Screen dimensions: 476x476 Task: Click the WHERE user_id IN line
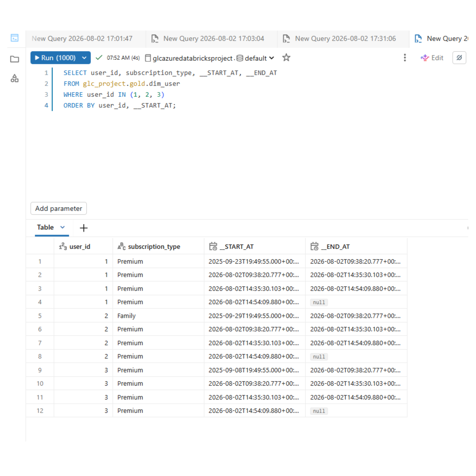(x=114, y=95)
